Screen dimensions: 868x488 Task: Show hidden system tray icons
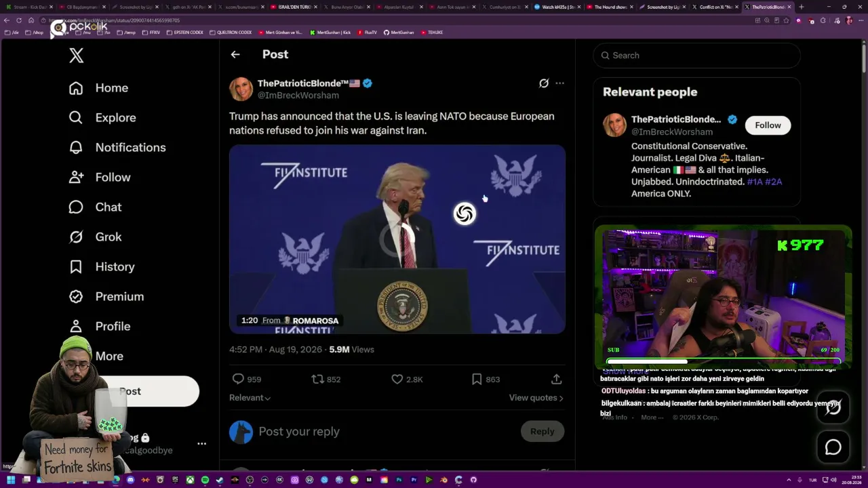pyautogui.click(x=789, y=480)
